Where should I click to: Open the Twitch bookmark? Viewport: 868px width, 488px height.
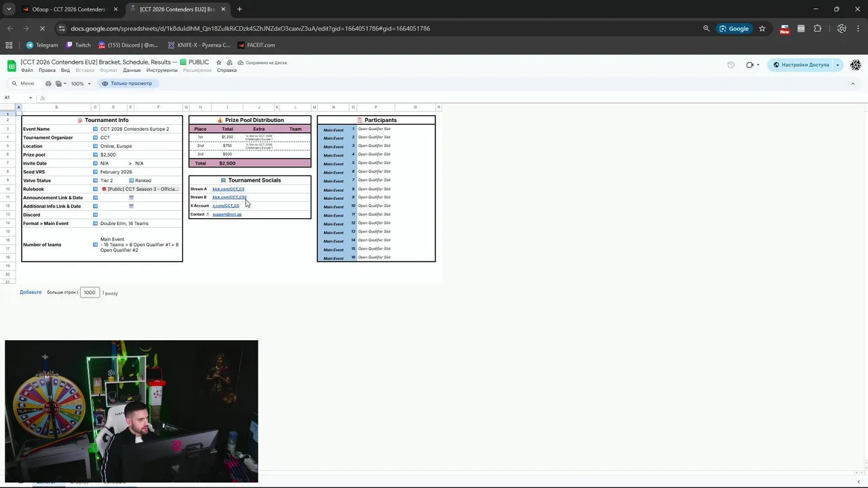[79, 45]
